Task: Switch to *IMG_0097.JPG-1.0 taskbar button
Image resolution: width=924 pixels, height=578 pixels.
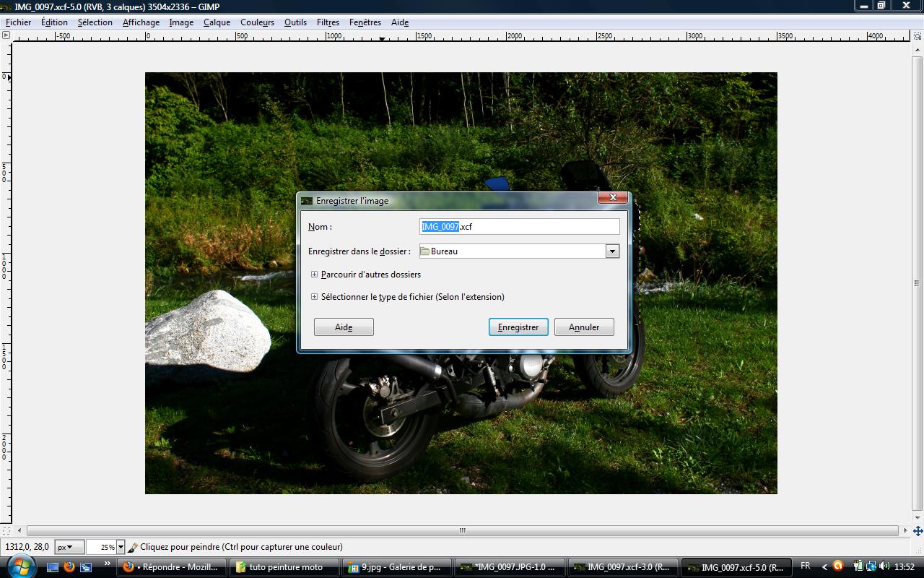Action: [510, 567]
